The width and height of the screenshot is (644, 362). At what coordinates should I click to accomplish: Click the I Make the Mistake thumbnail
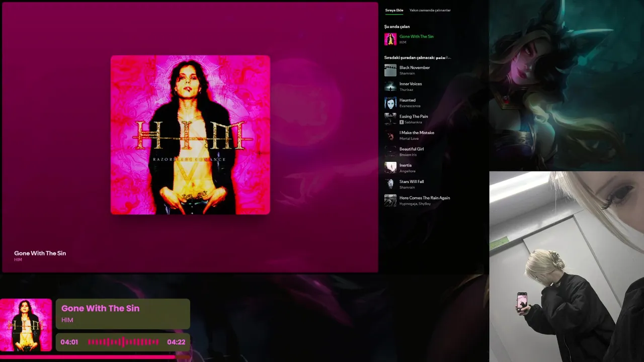pos(390,136)
